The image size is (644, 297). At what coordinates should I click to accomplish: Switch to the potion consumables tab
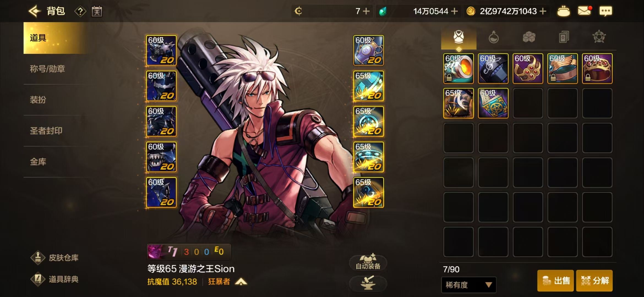coord(493,37)
